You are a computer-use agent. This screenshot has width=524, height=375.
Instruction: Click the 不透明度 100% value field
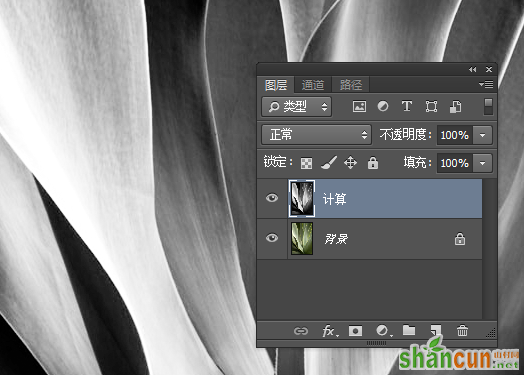454,135
